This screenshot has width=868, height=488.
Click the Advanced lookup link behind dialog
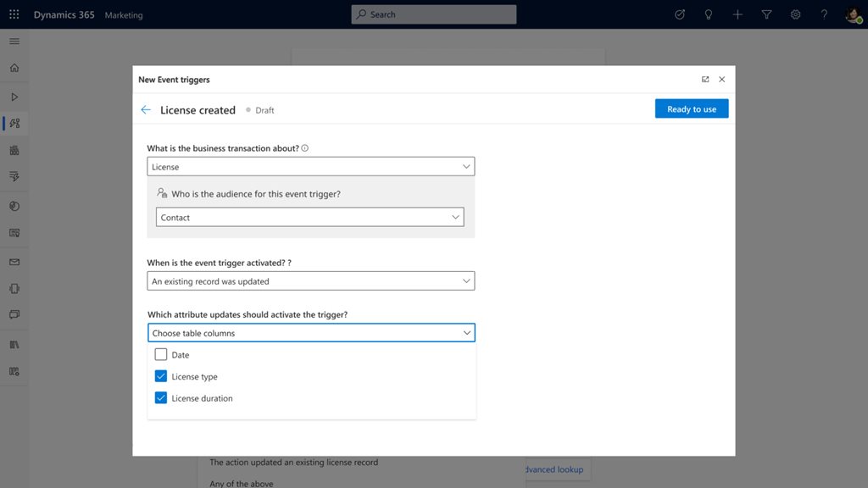[554, 469]
